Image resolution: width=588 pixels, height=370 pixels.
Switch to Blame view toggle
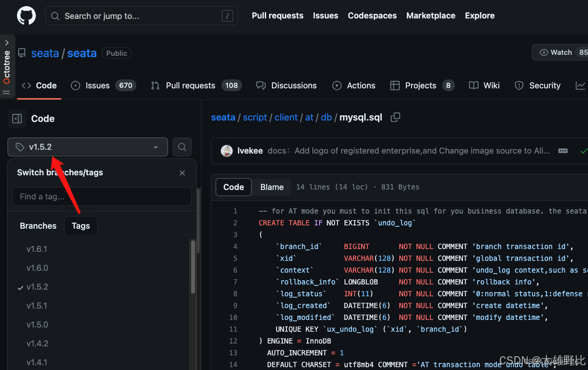[272, 187]
